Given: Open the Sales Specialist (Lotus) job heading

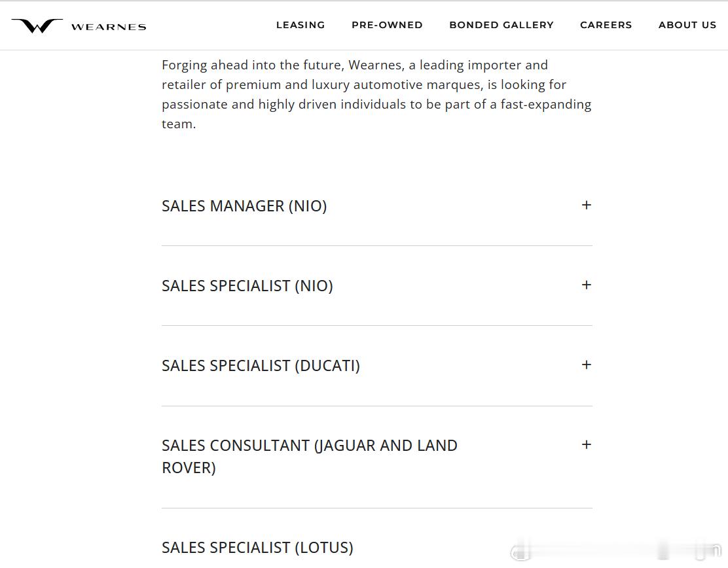Looking at the screenshot, I should 257,548.
